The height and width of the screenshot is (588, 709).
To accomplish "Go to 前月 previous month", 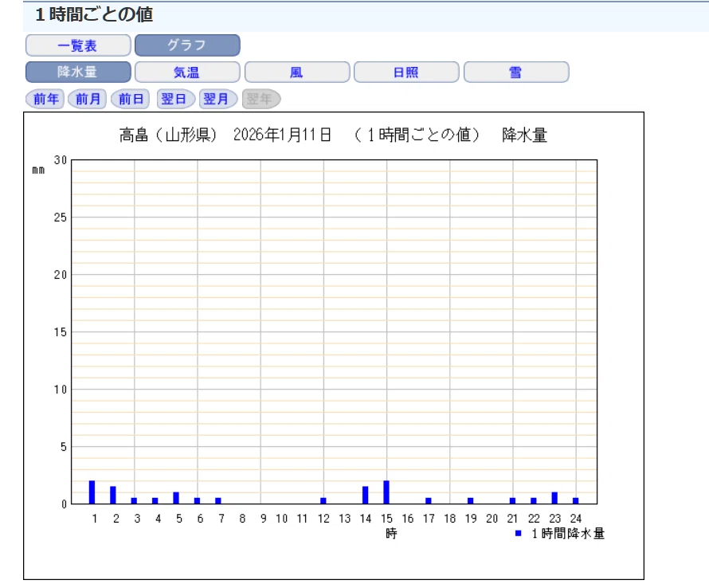I will [x=88, y=99].
